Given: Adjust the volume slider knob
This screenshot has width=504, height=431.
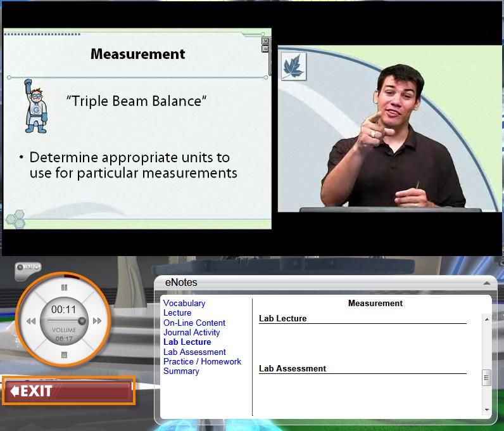Looking at the screenshot, I should pyautogui.click(x=82, y=321).
